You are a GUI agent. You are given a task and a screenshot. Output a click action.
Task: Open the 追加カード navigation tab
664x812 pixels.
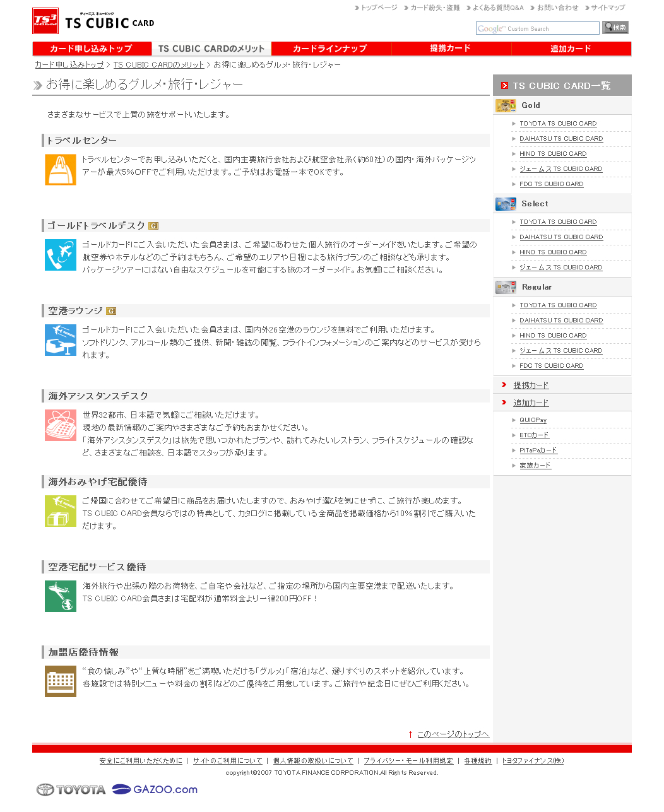[x=571, y=49]
